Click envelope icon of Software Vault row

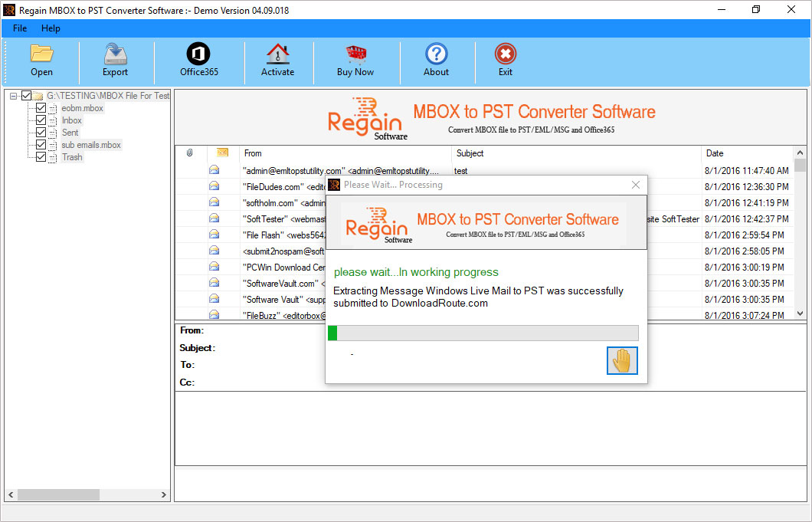pyautogui.click(x=214, y=299)
